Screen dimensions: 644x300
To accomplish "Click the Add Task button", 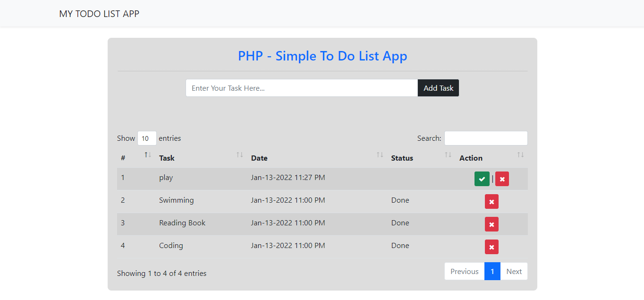I will click(438, 88).
